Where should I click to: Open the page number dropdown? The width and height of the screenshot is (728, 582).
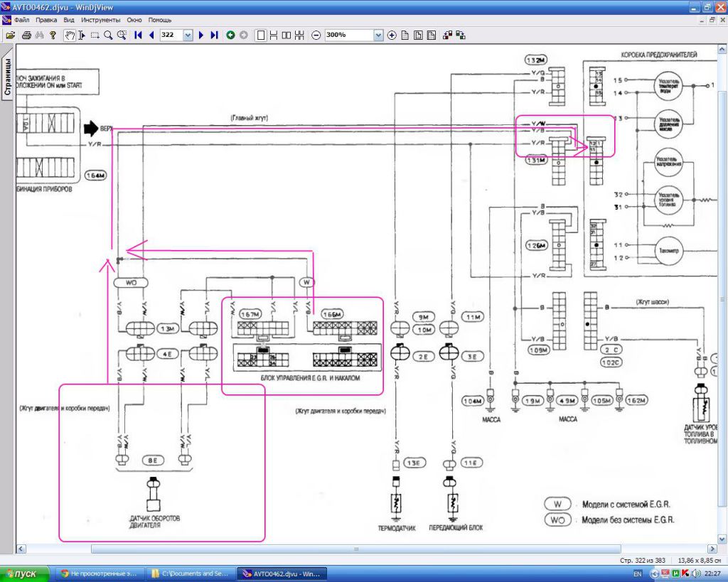(x=188, y=35)
